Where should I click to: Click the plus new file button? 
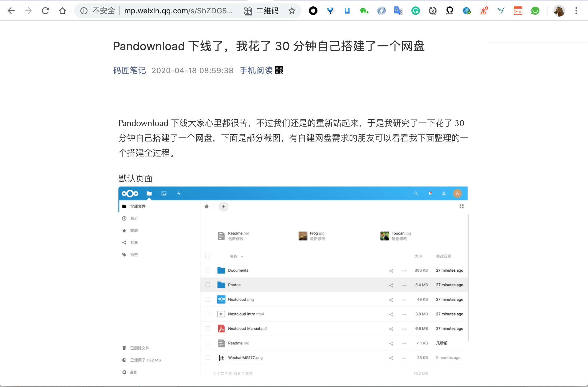click(x=223, y=206)
